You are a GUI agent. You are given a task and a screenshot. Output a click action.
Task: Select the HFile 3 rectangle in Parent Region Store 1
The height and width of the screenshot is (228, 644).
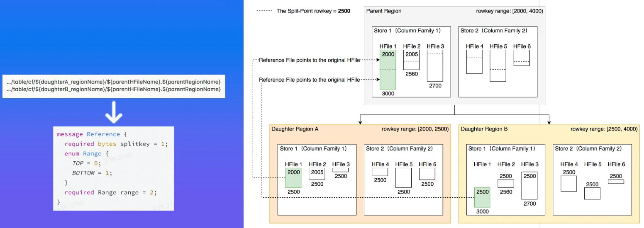click(x=435, y=65)
